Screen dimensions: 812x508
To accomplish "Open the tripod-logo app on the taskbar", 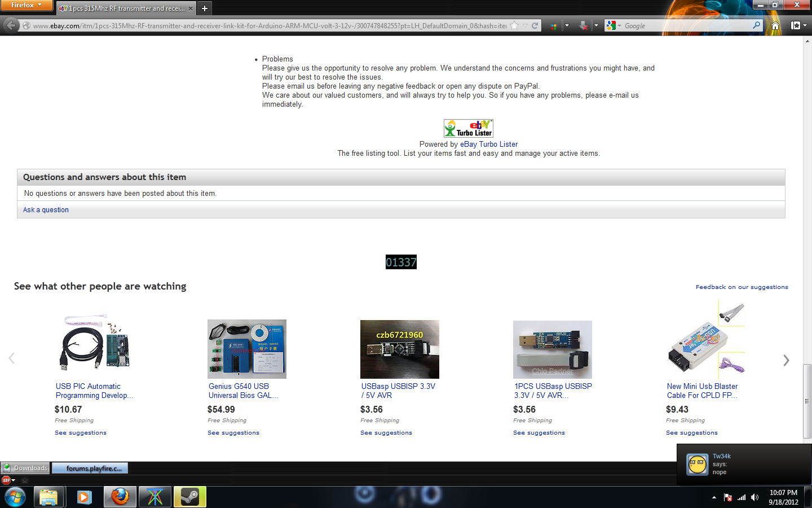I will (155, 497).
